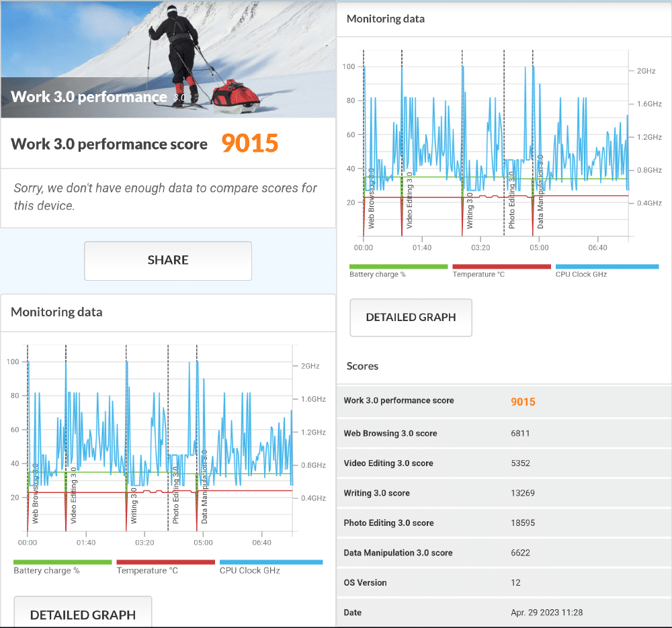Image resolution: width=672 pixels, height=628 pixels.
Task: Select the Web Browsing 3.0 score row
Action: coord(504,433)
